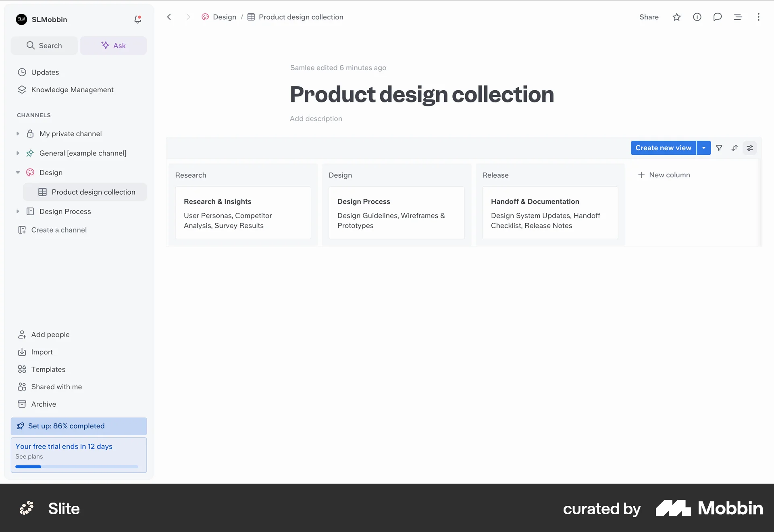The image size is (774, 532).
Task: Star this document as favorite
Action: tap(677, 17)
